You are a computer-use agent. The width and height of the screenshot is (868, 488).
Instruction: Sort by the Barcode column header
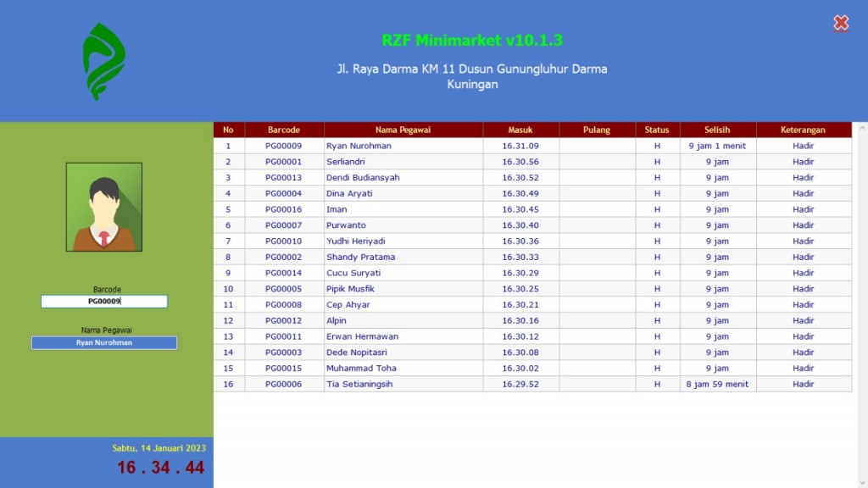pyautogui.click(x=284, y=130)
